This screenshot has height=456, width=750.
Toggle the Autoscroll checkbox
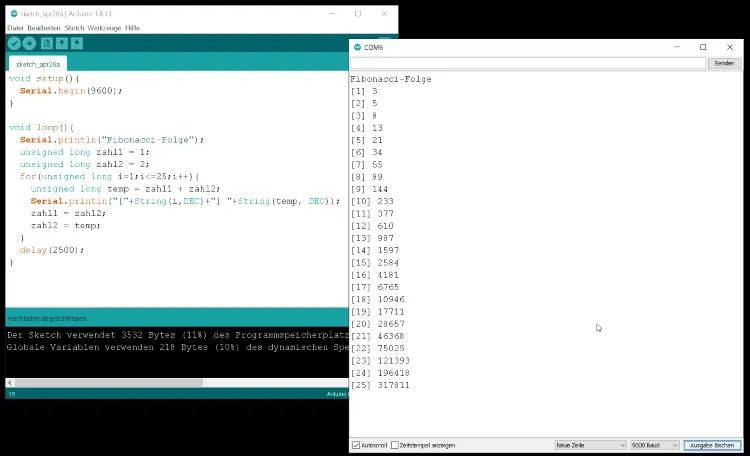(x=356, y=445)
